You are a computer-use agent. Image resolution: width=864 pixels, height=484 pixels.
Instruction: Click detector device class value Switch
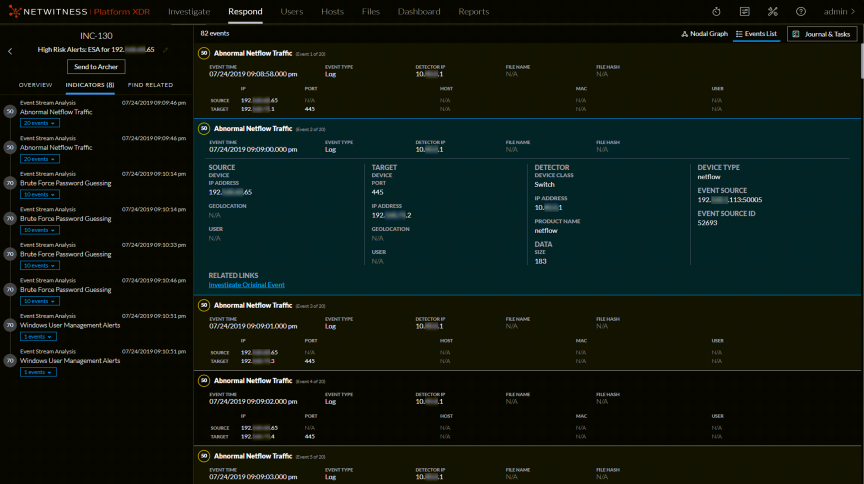pos(544,185)
